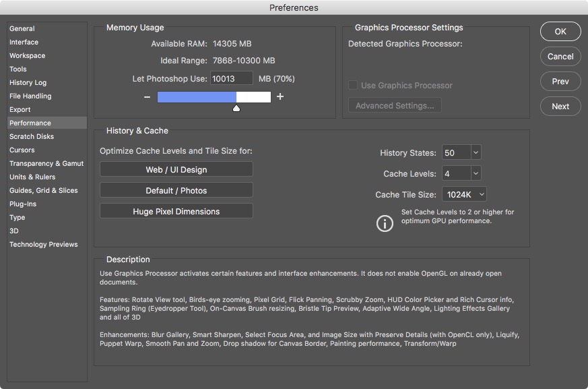Open Transparency & Gamut preferences
The height and width of the screenshot is (389, 588).
tap(46, 163)
